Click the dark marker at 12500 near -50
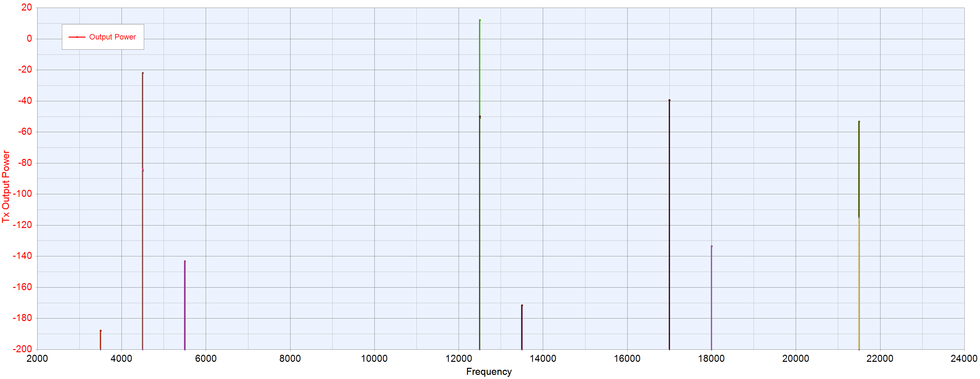The width and height of the screenshot is (980, 379). (480, 117)
